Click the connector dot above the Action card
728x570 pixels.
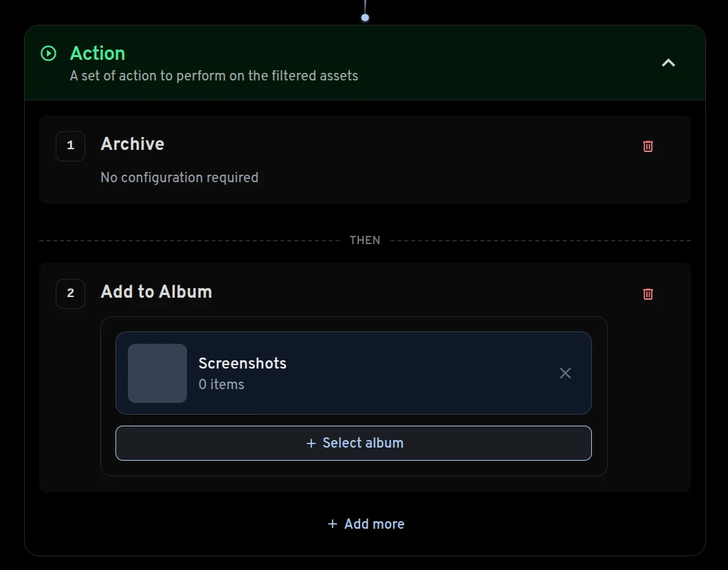point(365,17)
